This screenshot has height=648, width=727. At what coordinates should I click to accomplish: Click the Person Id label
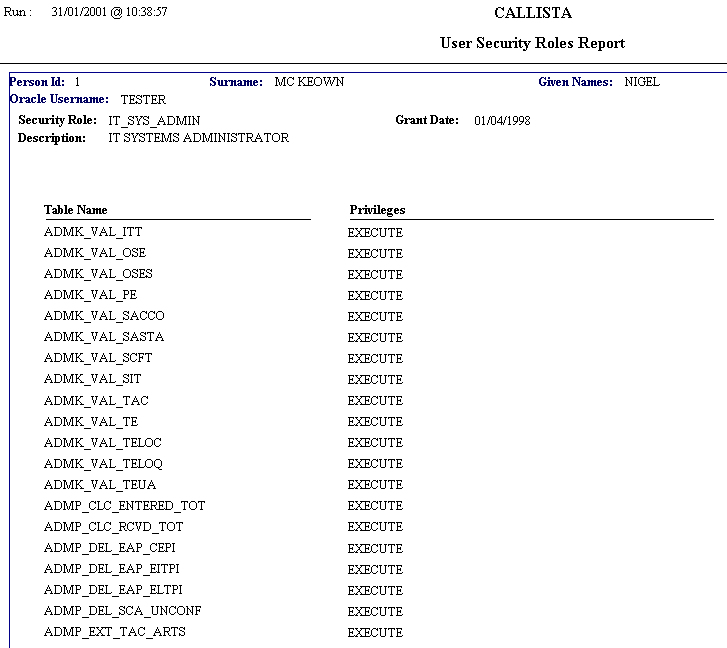[38, 82]
